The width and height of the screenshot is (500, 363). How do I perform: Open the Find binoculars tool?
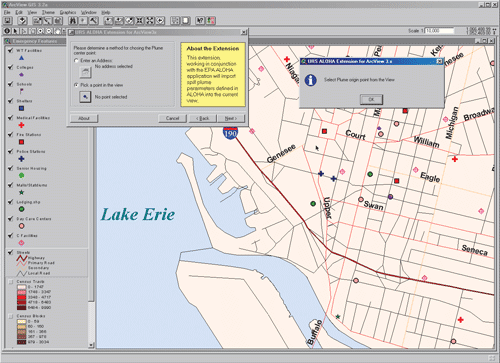click(73, 21)
